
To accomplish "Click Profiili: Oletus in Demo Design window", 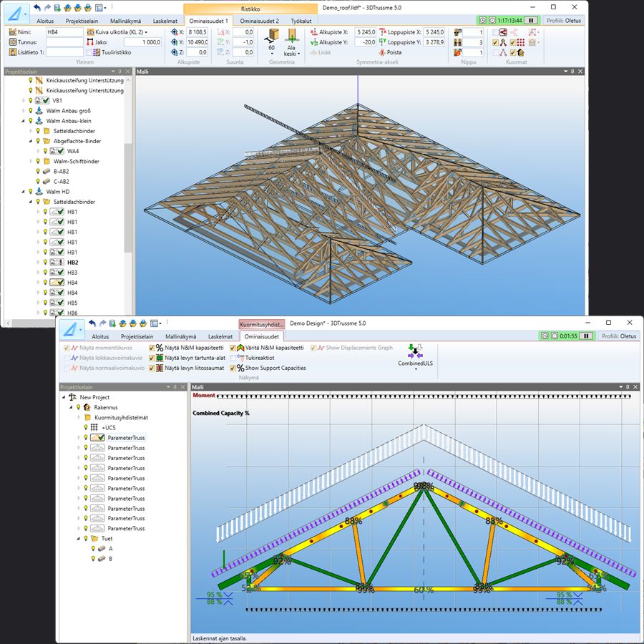I will tap(619, 336).
